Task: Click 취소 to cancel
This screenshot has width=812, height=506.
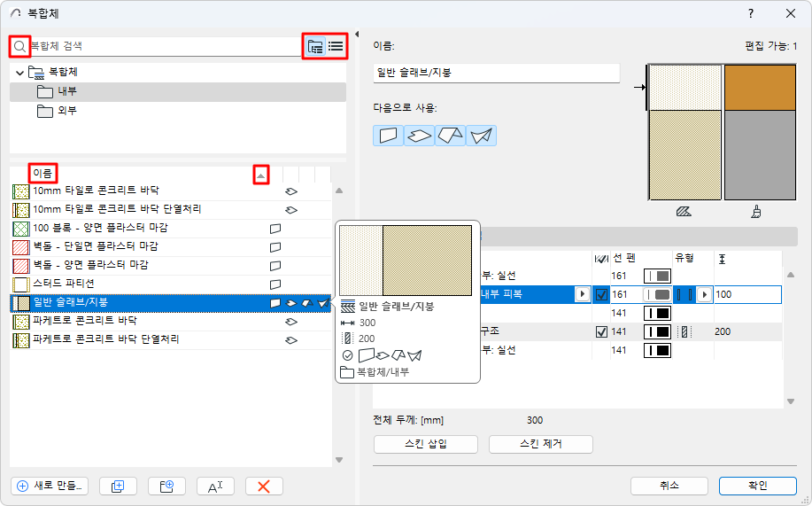Action: point(669,486)
